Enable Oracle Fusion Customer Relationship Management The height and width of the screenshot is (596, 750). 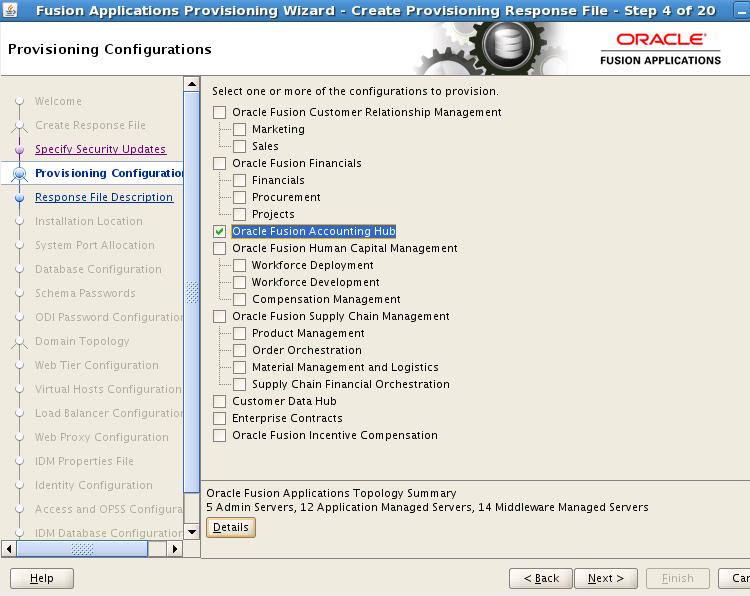(220, 112)
